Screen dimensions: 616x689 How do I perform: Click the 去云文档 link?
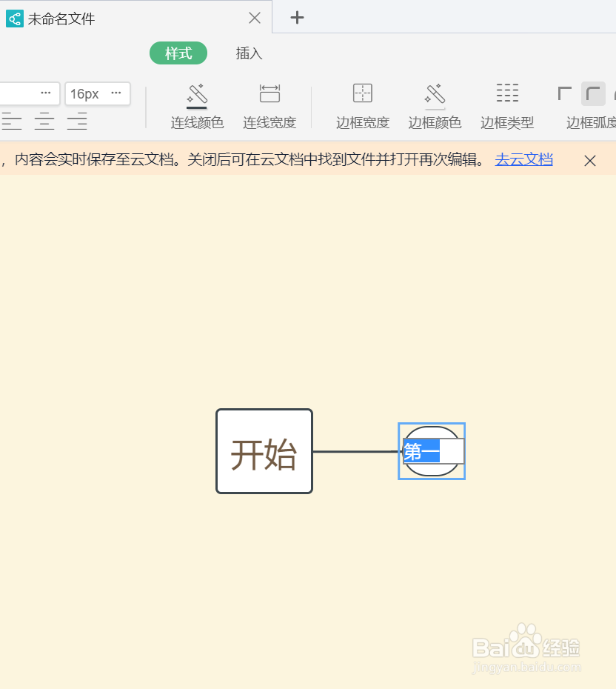pos(523,159)
